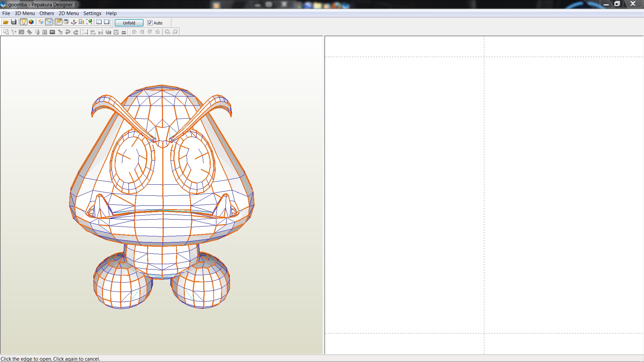644x362 pixels.
Task: Close the Pepakura Designer window
Action: tap(633, 4)
